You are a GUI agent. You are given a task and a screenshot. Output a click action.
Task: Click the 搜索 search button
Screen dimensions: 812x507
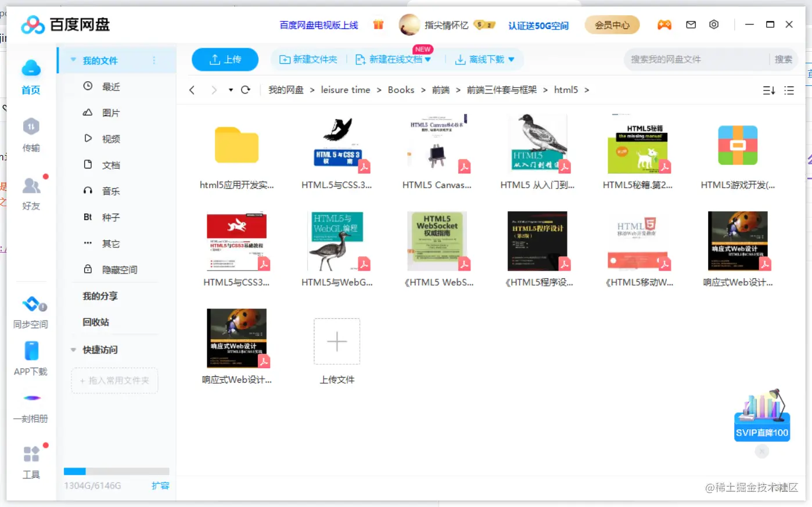(783, 59)
